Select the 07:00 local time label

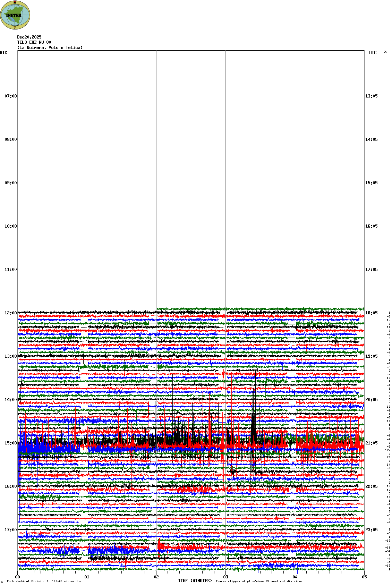(x=10, y=96)
